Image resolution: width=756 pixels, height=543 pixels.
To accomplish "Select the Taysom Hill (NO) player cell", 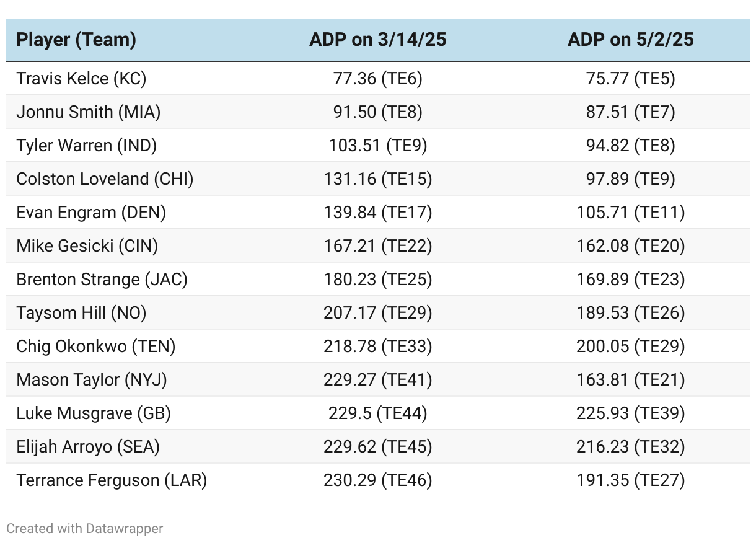I will coord(81,313).
